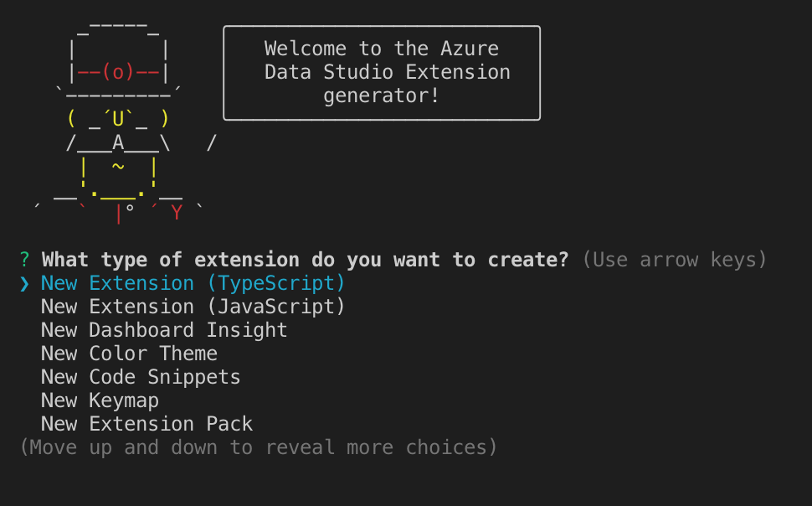The width and height of the screenshot is (812, 506).
Task: Click the "Move up and down" hint line
Action: [x=259, y=447]
